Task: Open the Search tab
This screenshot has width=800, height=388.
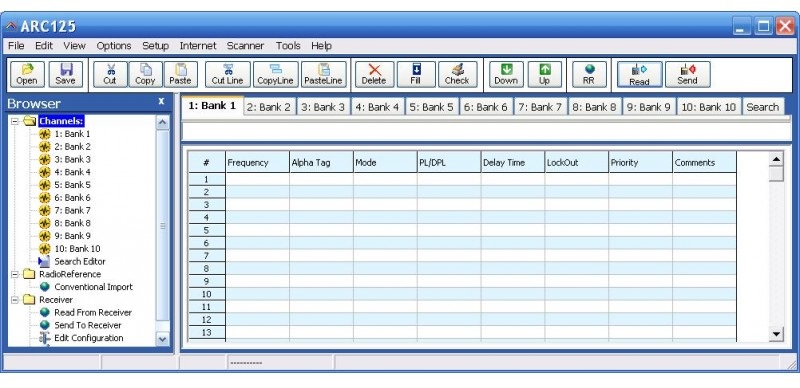Action: pos(763,107)
